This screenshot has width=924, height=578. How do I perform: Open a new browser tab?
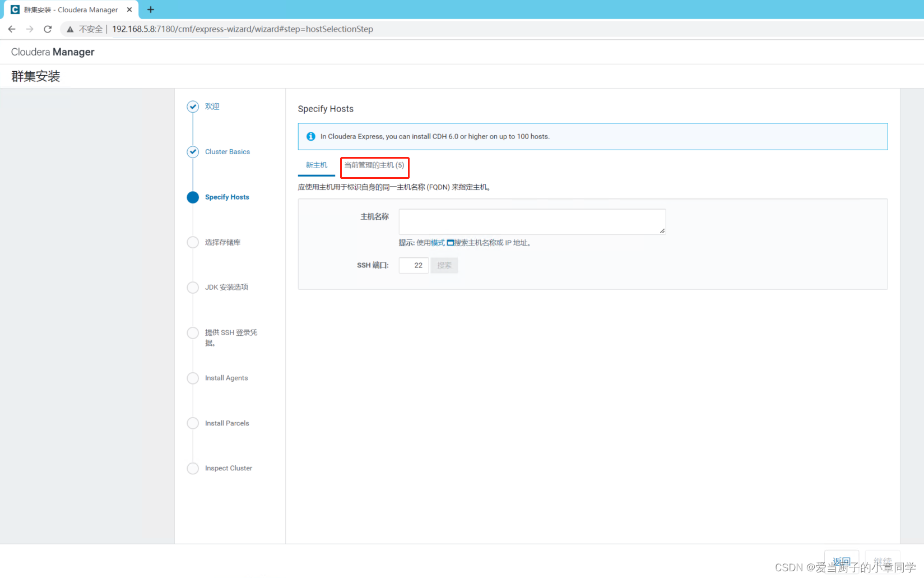click(151, 10)
